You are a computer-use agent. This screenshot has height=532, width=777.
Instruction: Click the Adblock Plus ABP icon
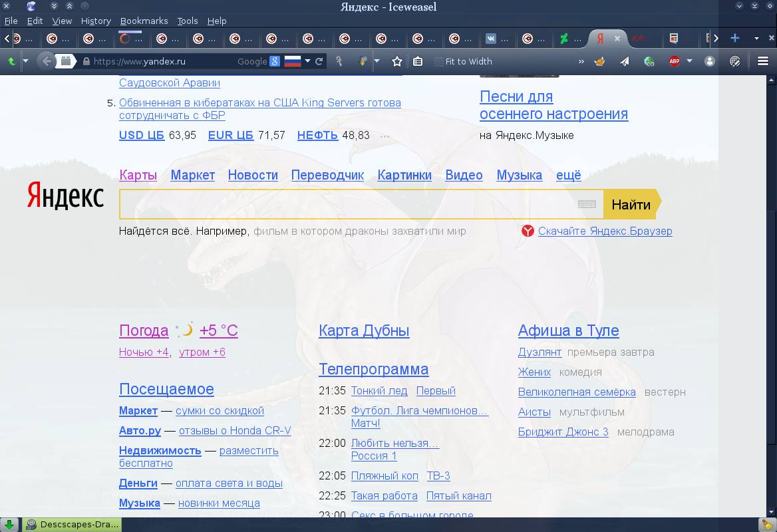(675, 61)
